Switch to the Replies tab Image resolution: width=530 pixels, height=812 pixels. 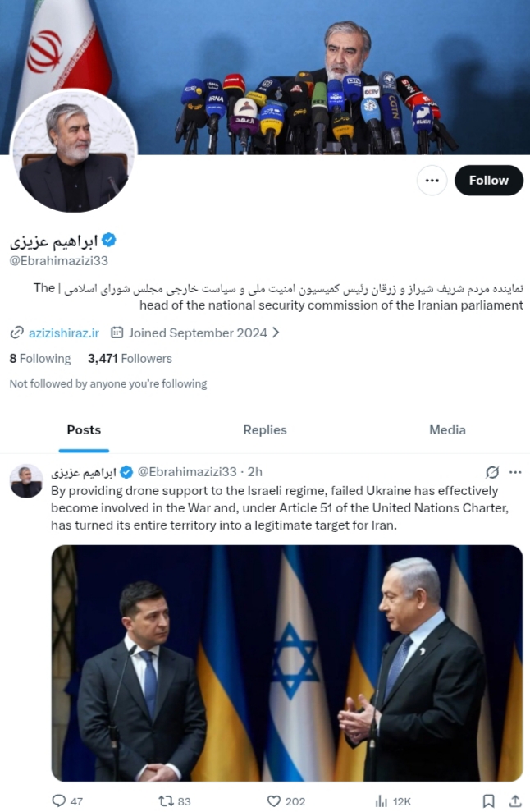click(x=265, y=429)
